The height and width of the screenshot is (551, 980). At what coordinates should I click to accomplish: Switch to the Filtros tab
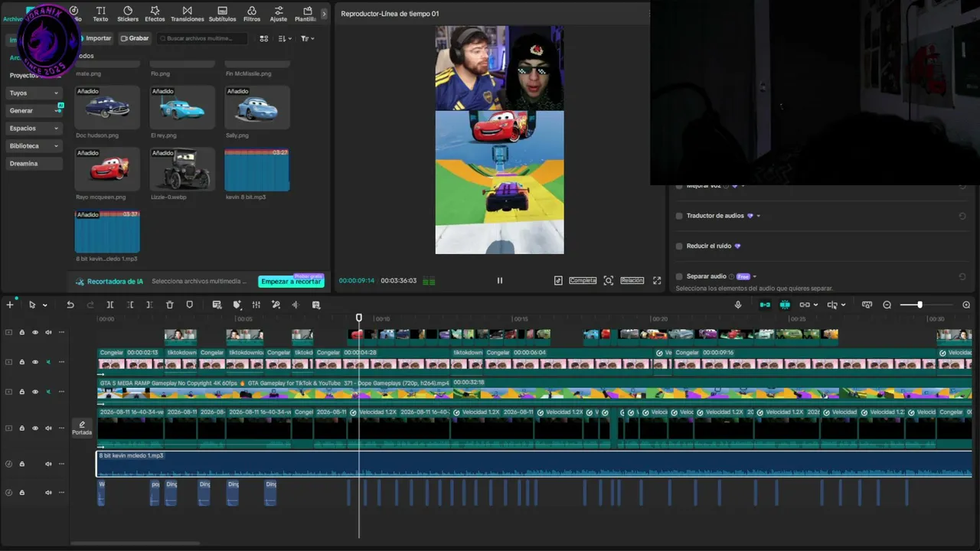252,14
